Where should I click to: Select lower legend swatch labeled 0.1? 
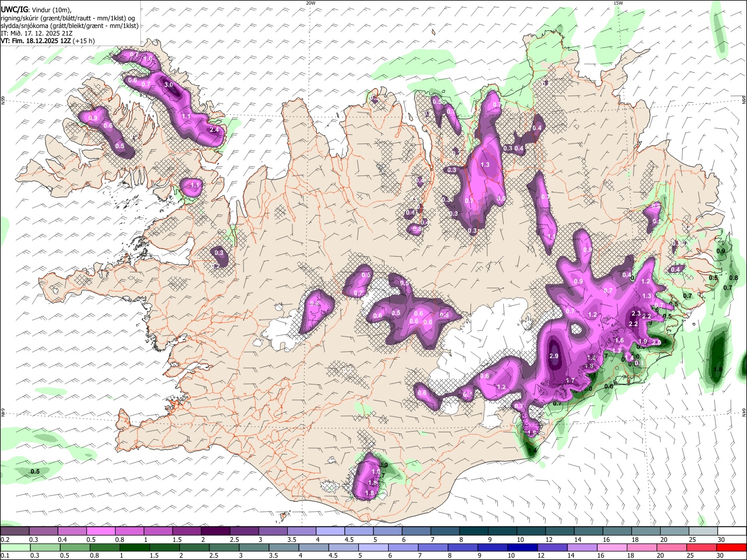pyautogui.click(x=15, y=547)
